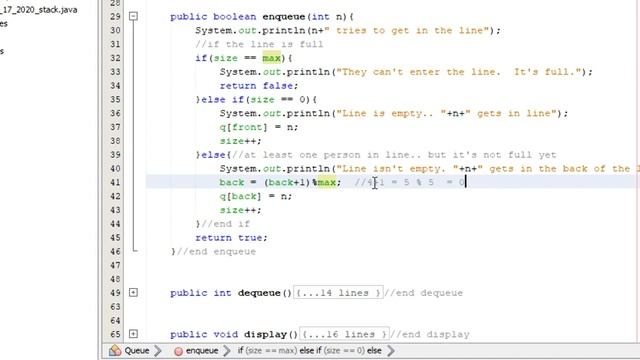Click the '//end enqueue' comment
The width and height of the screenshot is (640, 360).
click(x=216, y=251)
